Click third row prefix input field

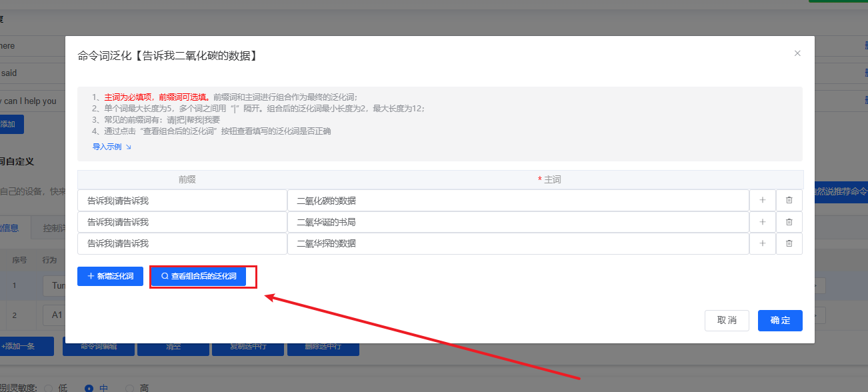coord(182,243)
